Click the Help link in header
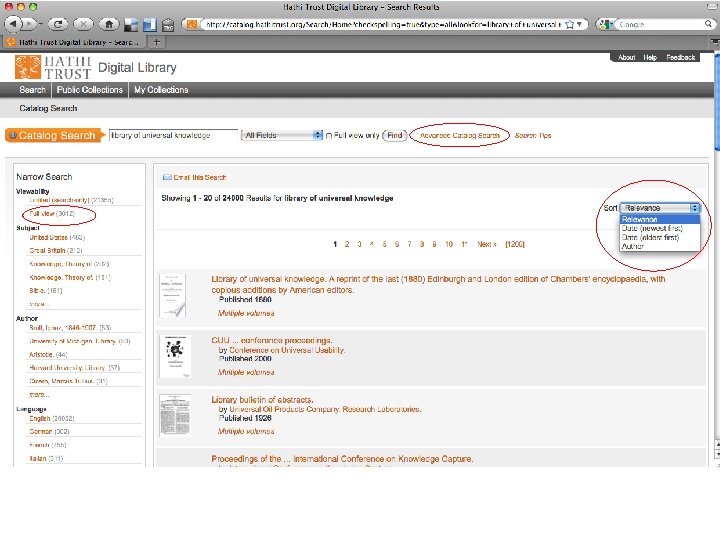 click(650, 57)
